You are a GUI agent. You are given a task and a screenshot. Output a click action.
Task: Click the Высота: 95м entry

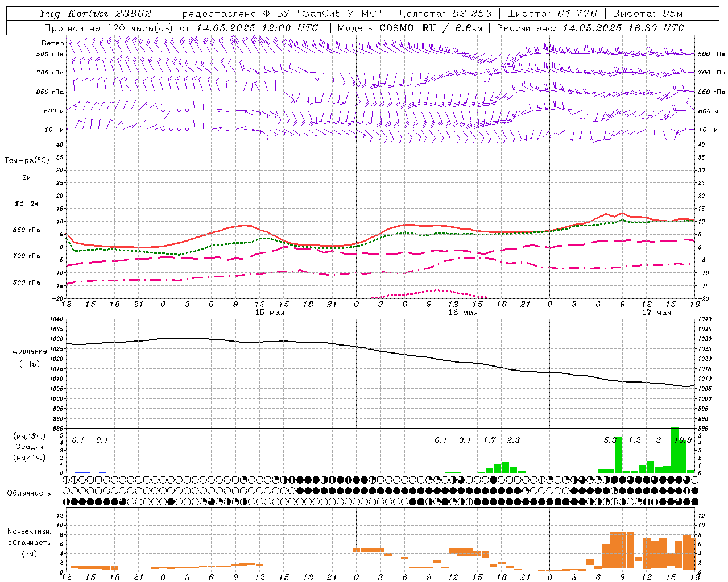click(x=647, y=14)
